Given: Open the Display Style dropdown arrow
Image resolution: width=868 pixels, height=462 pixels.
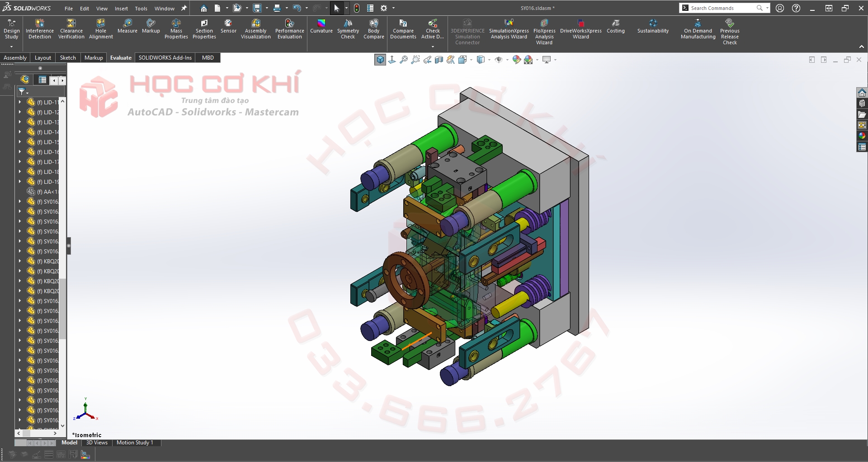Looking at the screenshot, I should [489, 60].
